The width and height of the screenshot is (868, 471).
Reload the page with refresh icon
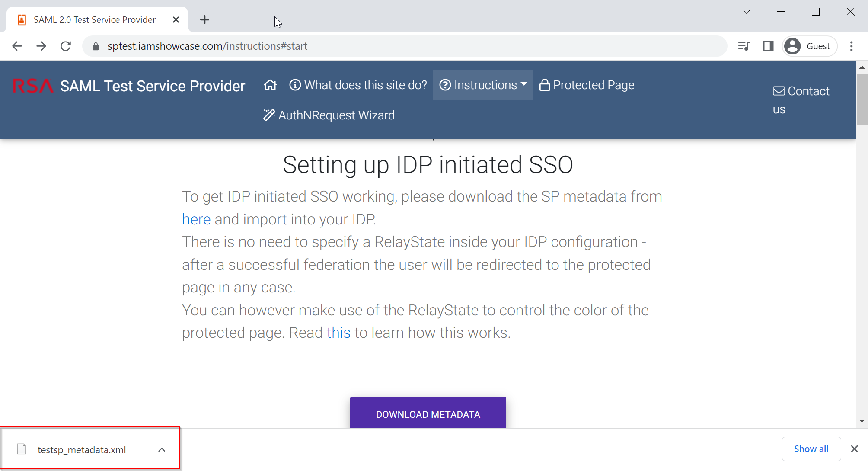point(66,46)
